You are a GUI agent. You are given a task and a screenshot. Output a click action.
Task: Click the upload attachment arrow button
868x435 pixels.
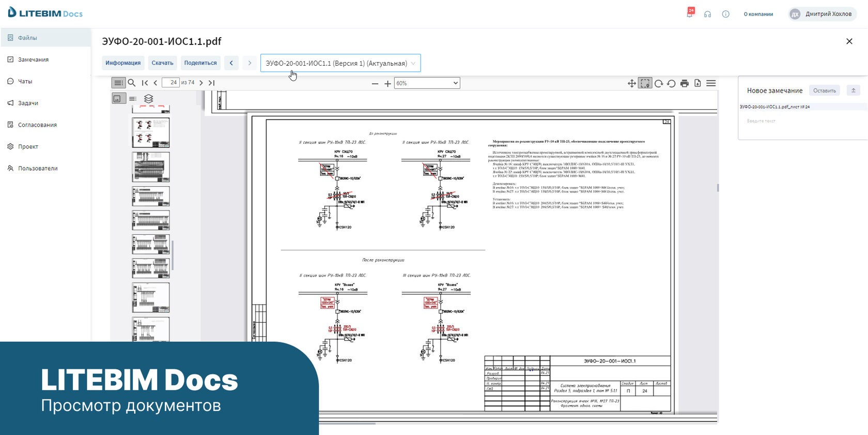click(x=853, y=91)
